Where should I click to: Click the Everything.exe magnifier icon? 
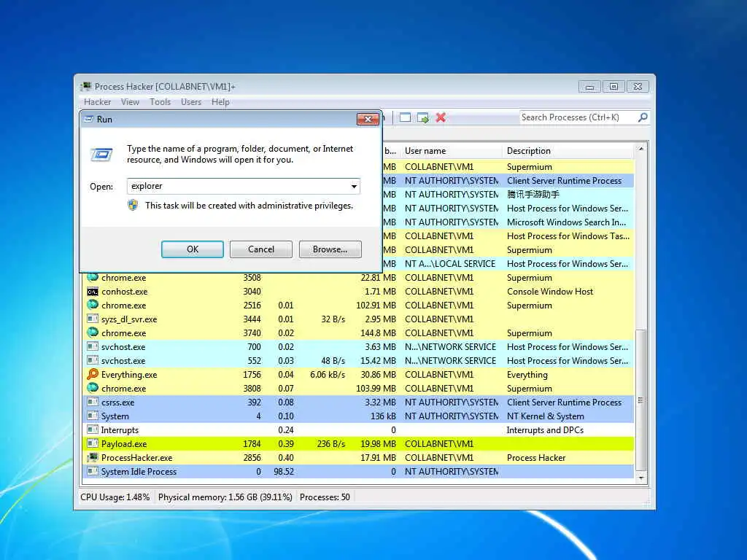point(93,374)
